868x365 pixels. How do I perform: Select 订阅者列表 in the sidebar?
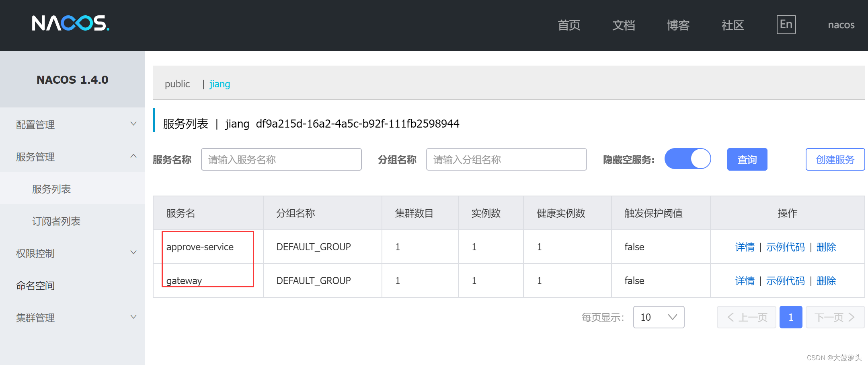pos(72,221)
